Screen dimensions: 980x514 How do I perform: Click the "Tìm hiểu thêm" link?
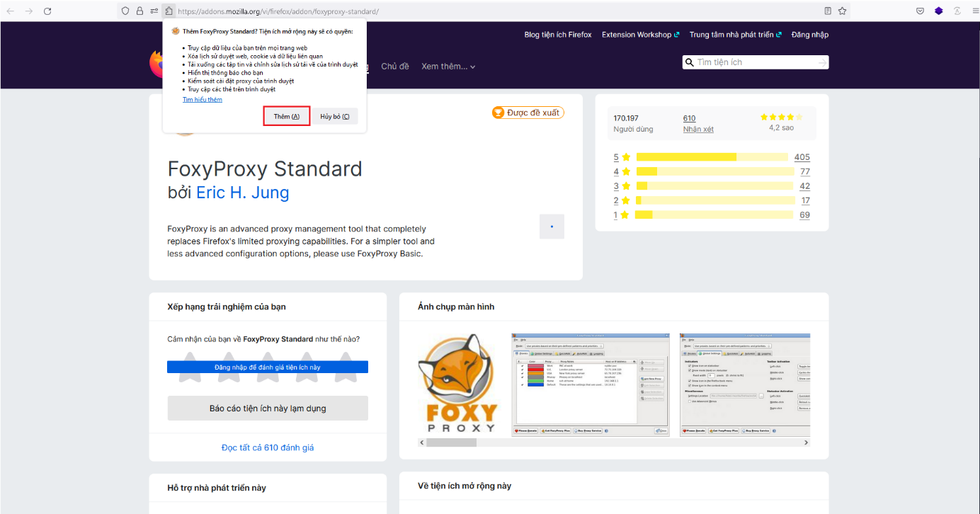point(203,100)
